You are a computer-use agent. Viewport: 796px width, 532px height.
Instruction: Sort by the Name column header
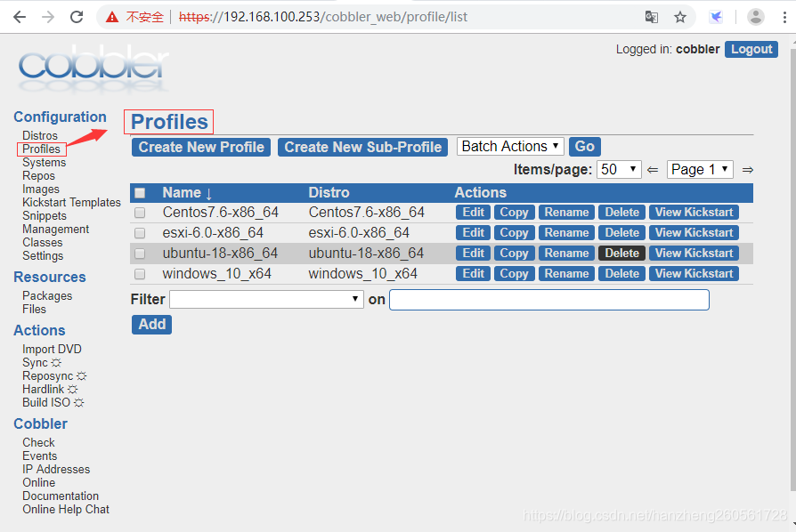[187, 193]
